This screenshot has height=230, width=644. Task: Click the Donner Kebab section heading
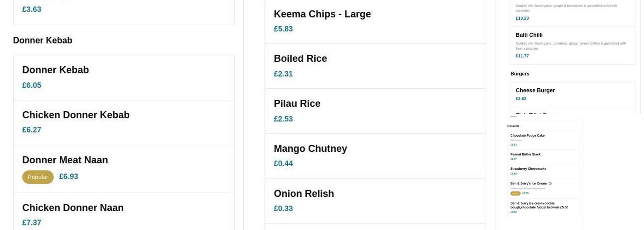[43, 40]
